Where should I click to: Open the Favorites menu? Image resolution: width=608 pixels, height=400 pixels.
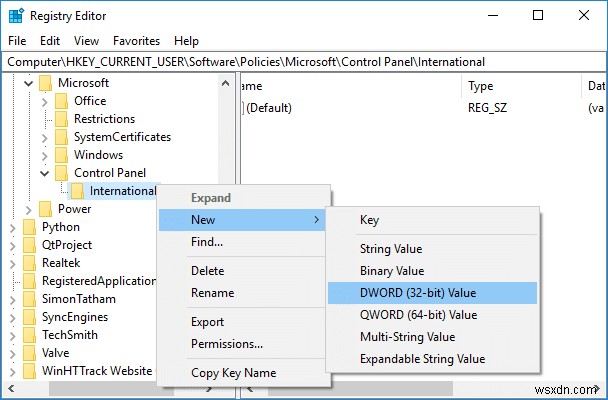click(x=136, y=41)
